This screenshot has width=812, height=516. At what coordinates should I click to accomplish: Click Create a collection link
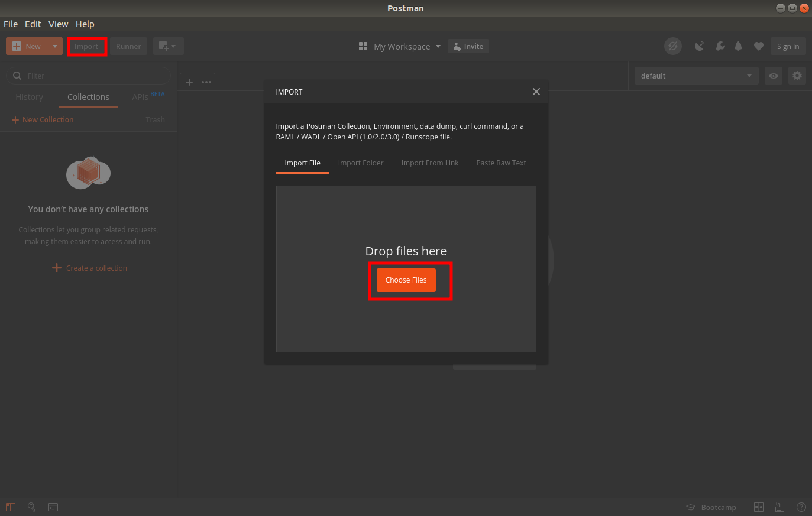point(89,268)
